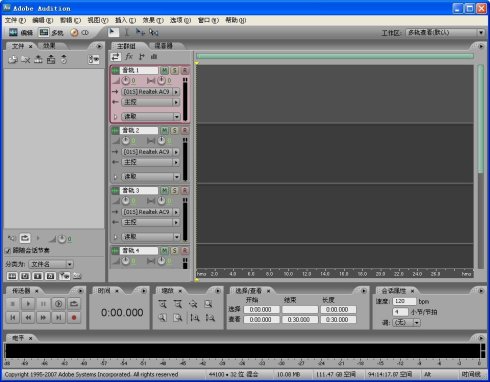Open the Effects menu in menu bar
Viewport: 490px width, 382px height.
[x=153, y=20]
